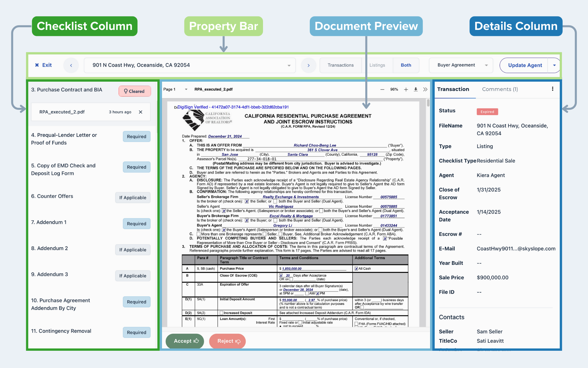
Task: Zoom in document with plus icon
Action: pos(406,89)
